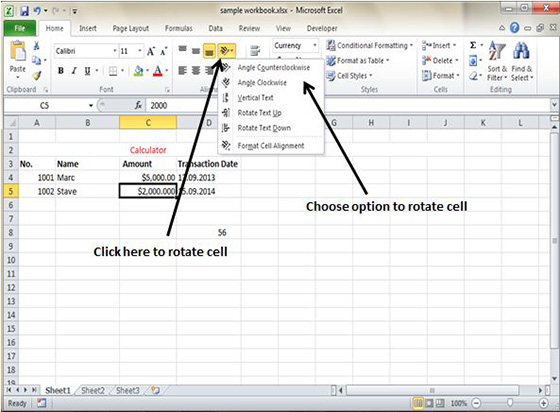Open the Font Color dropdown arrow

pos(166,71)
